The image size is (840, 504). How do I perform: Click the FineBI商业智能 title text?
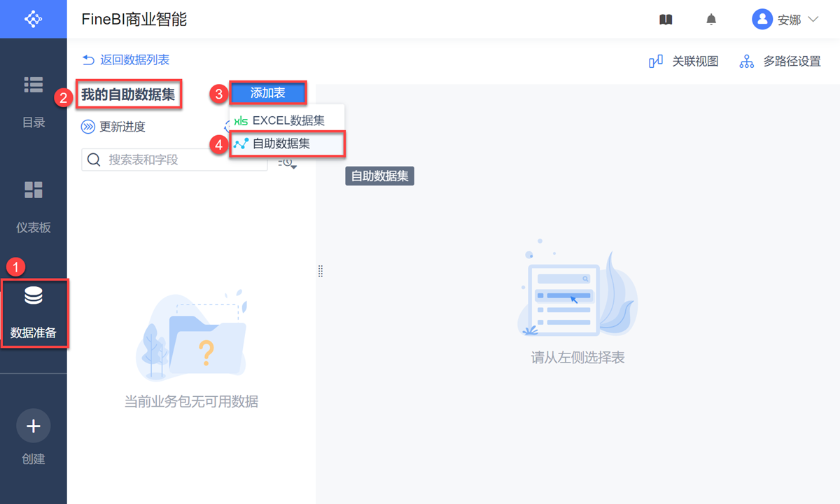pyautogui.click(x=134, y=20)
